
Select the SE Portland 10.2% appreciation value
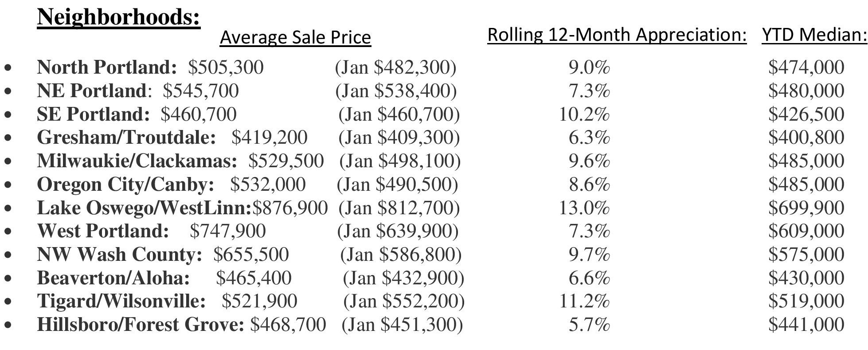point(584,114)
